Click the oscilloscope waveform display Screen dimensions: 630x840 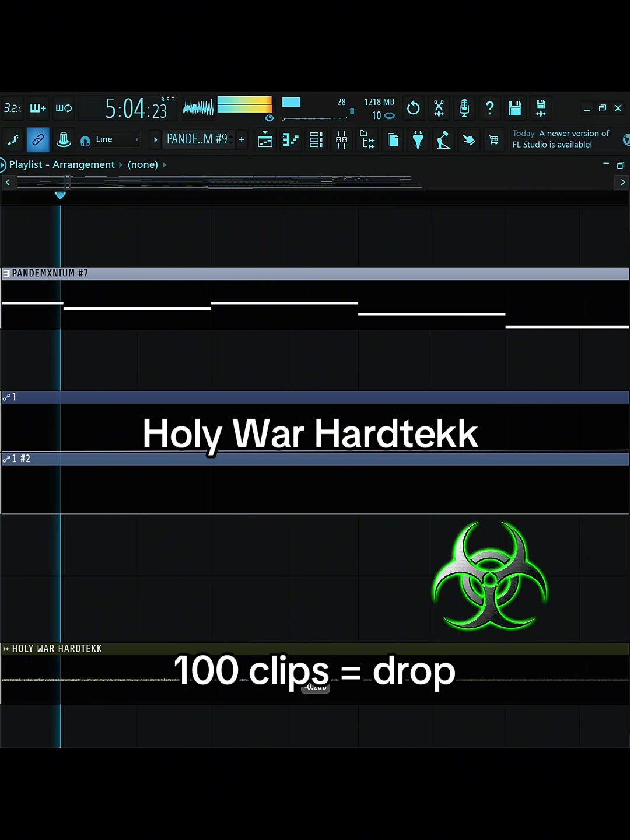coord(198,107)
